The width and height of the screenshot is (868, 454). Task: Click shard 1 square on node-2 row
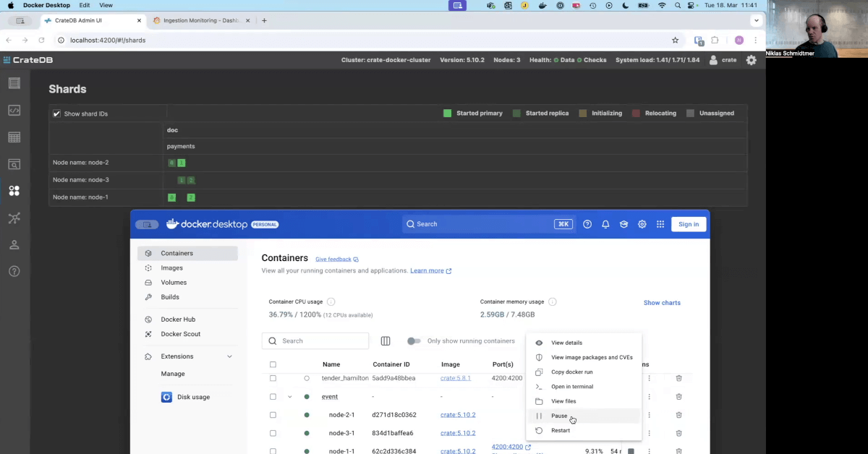click(x=182, y=163)
